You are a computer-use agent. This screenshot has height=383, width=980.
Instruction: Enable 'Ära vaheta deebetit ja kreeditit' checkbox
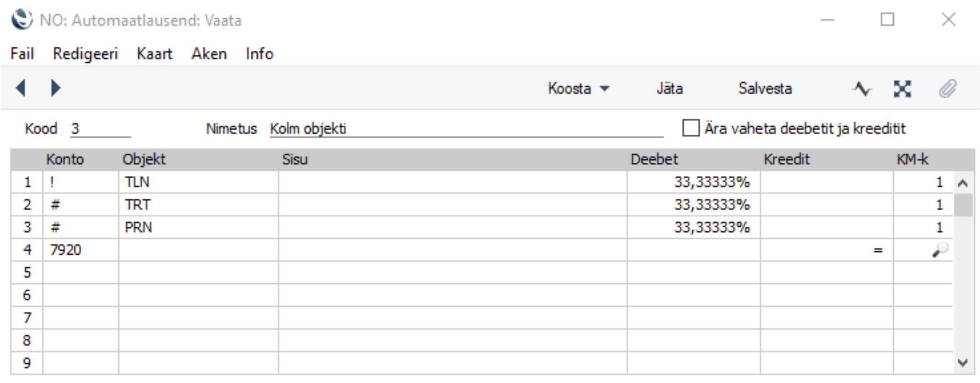point(690,128)
